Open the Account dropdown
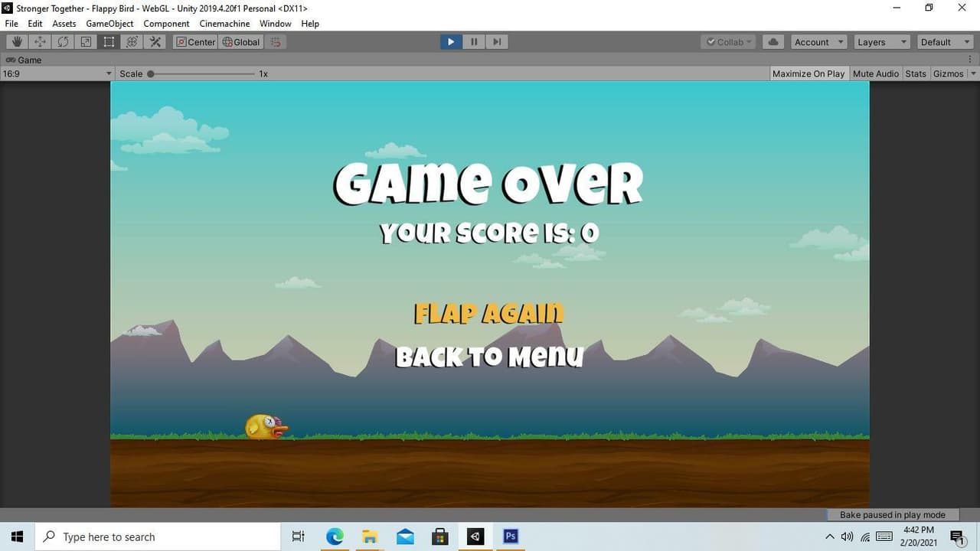Screen dimensions: 980x551 [x=818, y=42]
